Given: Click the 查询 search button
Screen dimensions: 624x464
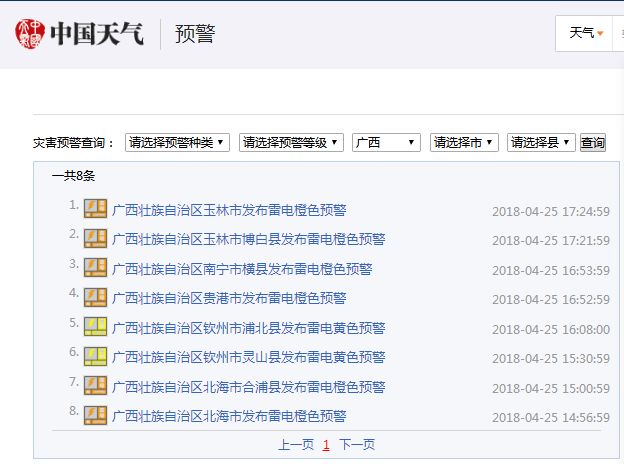Looking at the screenshot, I should (x=593, y=142).
